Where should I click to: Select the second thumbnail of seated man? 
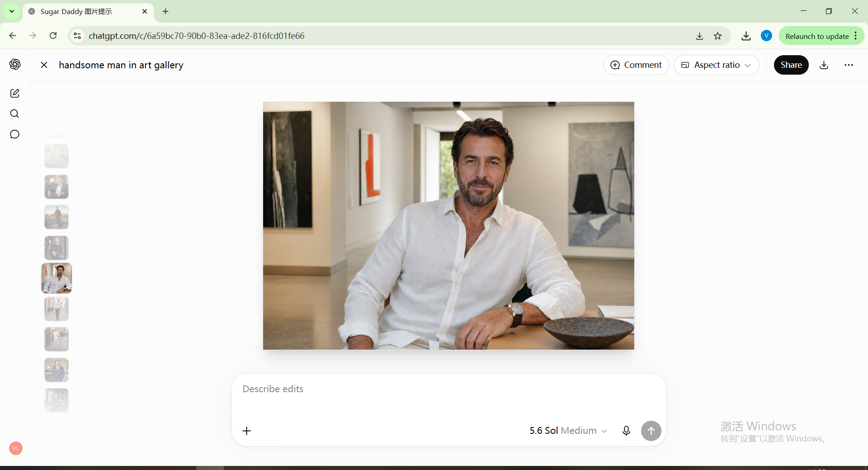57,187
